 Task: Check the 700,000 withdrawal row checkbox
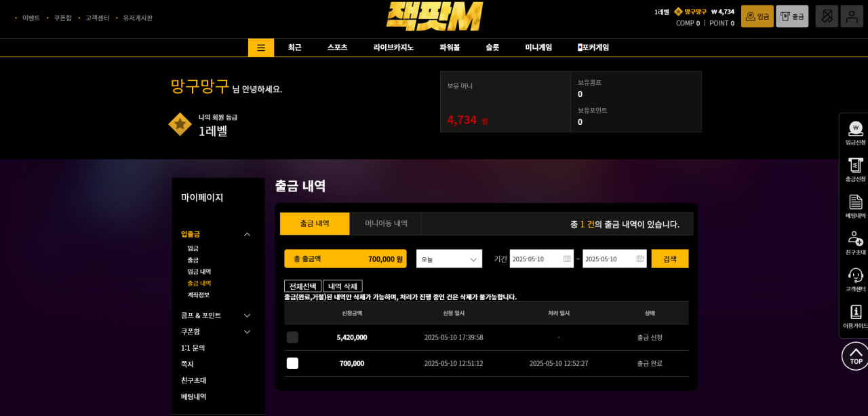tap(292, 363)
